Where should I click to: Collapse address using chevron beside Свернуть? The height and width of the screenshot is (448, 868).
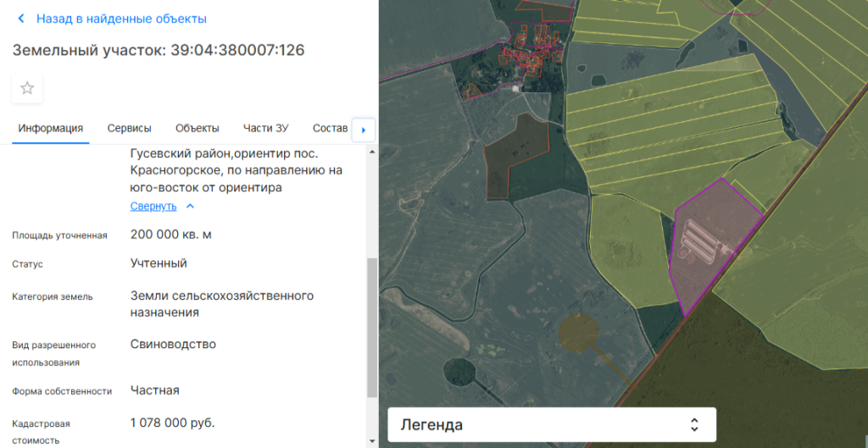point(190,206)
